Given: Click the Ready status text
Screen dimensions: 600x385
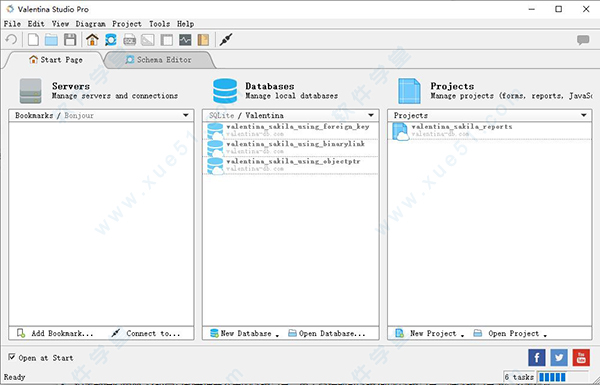Looking at the screenshot, I should click(x=15, y=377).
